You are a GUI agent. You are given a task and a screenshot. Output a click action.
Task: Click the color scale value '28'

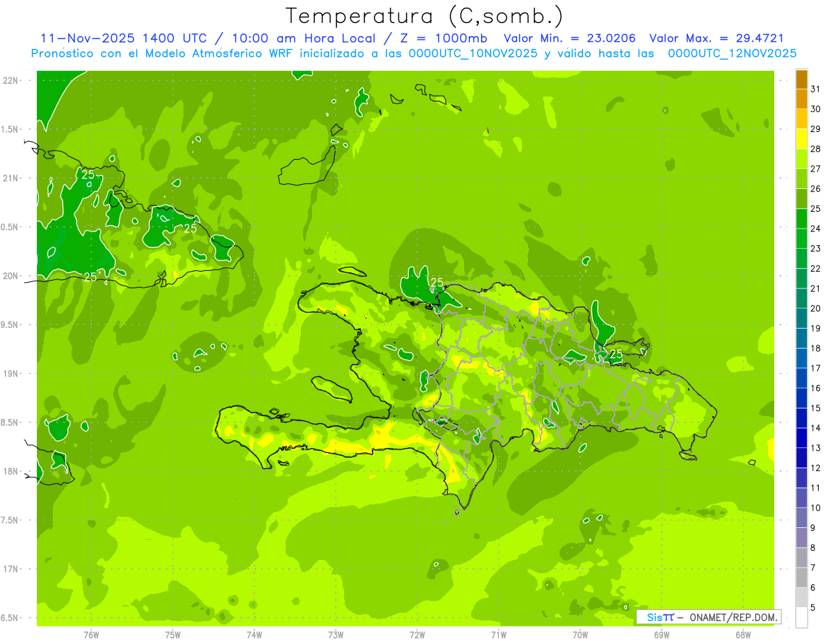[x=816, y=149]
